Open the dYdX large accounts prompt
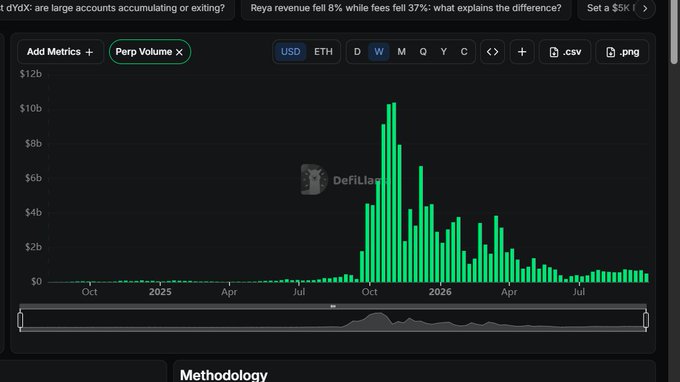Screen dimensions: 680x382 tap(115, 8)
